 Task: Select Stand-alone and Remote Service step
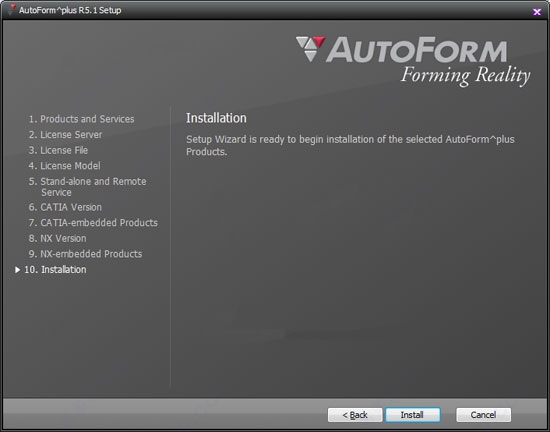pos(87,187)
